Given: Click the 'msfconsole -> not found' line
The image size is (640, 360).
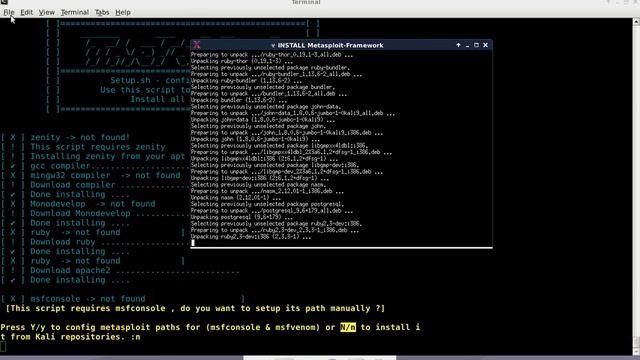Looking at the screenshot, I should (88, 299).
